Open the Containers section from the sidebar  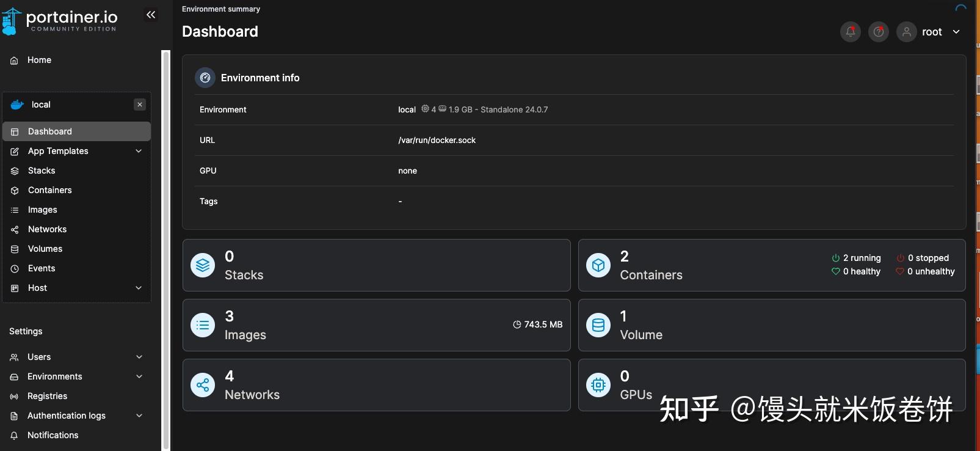[x=49, y=190]
